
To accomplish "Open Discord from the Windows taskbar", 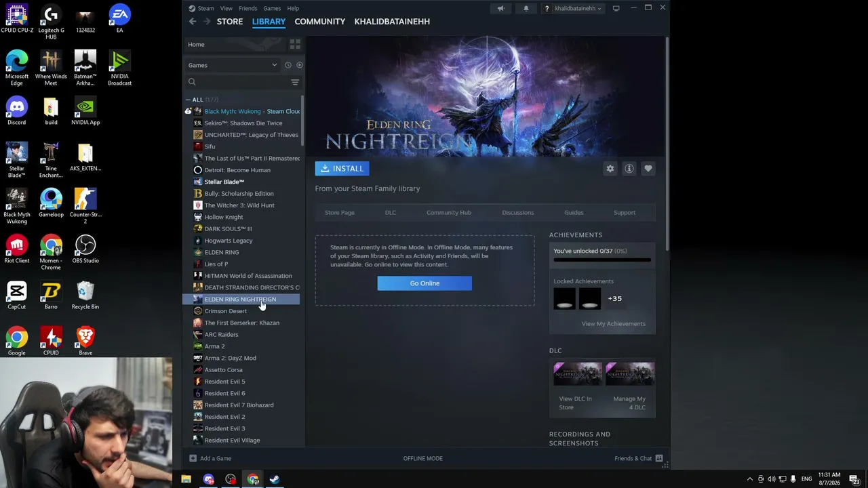I will [208, 479].
